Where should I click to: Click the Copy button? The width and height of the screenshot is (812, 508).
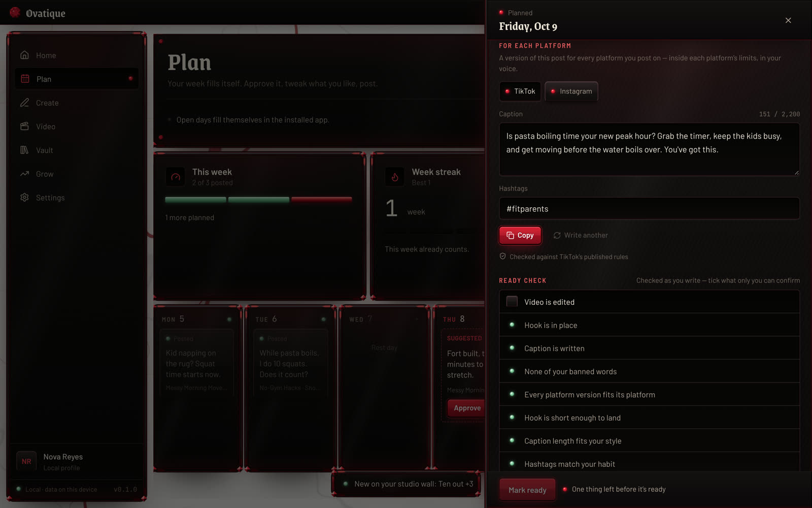(x=520, y=235)
